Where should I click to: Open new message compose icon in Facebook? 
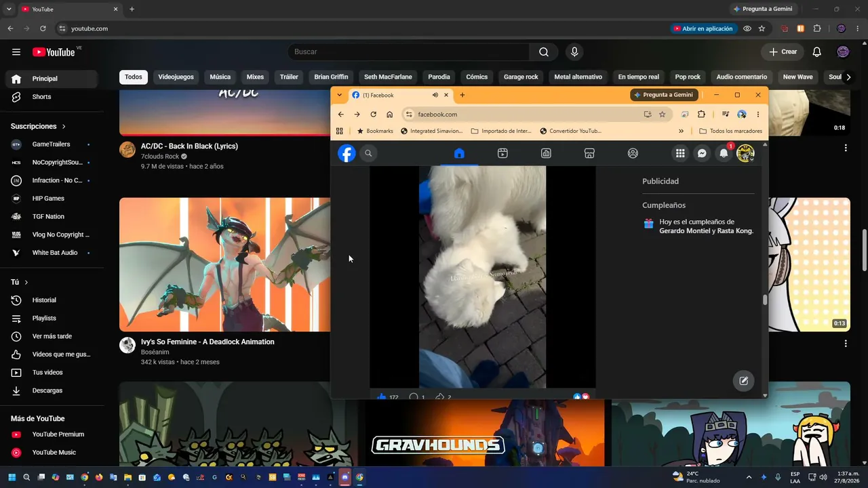743,381
